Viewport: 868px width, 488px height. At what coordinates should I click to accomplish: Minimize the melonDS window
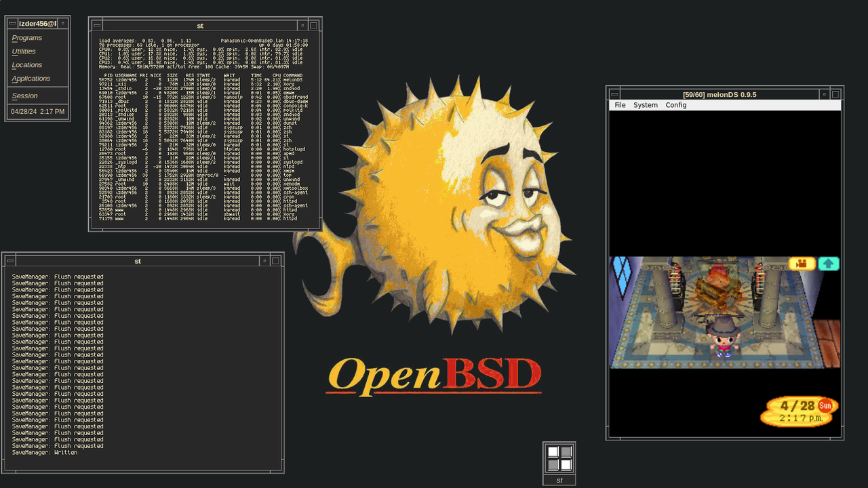coord(825,94)
